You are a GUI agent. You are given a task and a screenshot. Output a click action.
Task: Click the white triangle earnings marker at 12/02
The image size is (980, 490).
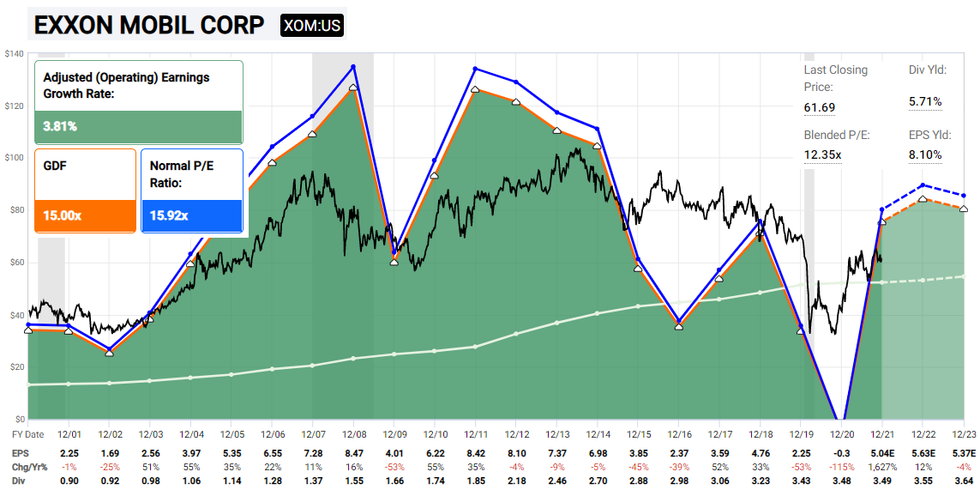click(x=110, y=353)
